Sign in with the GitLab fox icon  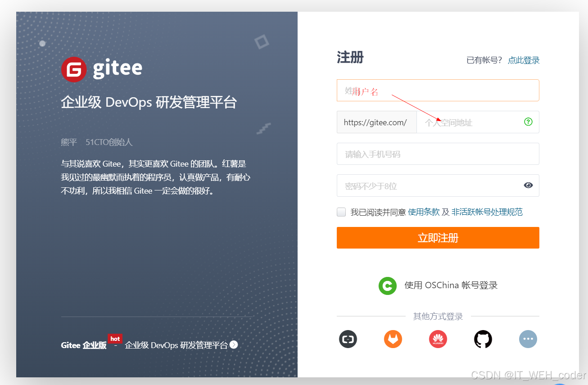click(x=393, y=339)
